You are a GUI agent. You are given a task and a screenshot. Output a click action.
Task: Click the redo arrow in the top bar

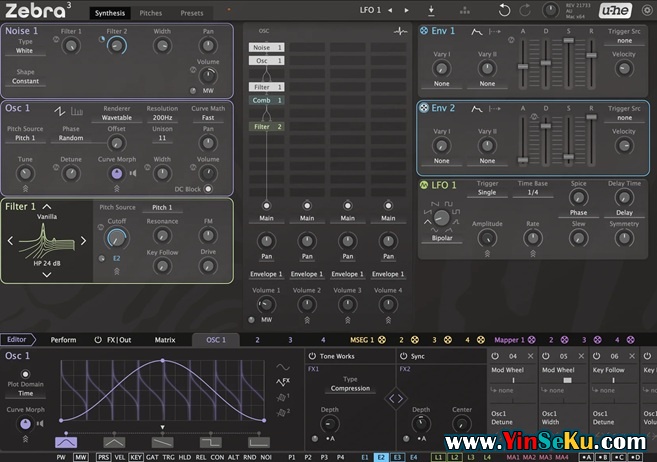tap(527, 11)
